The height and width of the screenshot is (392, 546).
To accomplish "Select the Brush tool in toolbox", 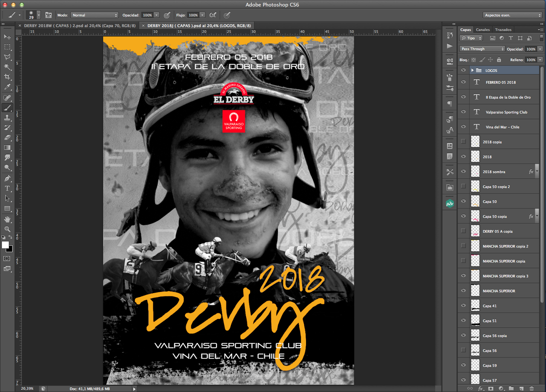I will 7,108.
